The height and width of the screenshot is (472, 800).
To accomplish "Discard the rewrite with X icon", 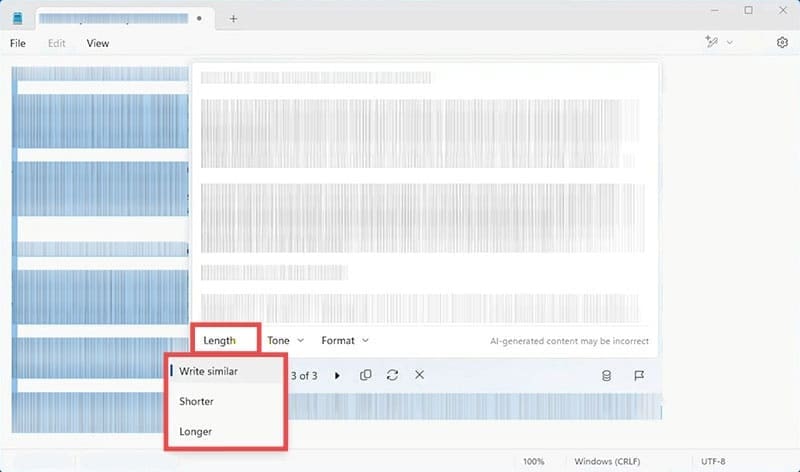I will coord(419,375).
